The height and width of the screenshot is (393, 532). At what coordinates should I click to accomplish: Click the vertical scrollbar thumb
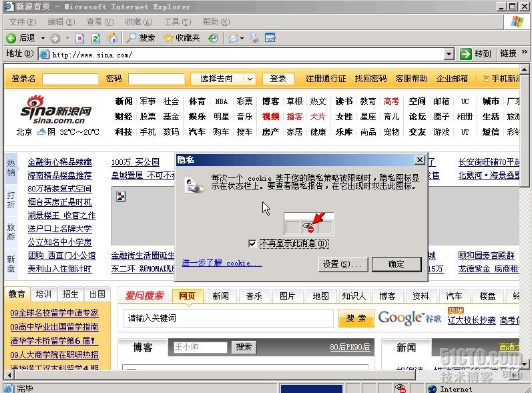(525, 130)
